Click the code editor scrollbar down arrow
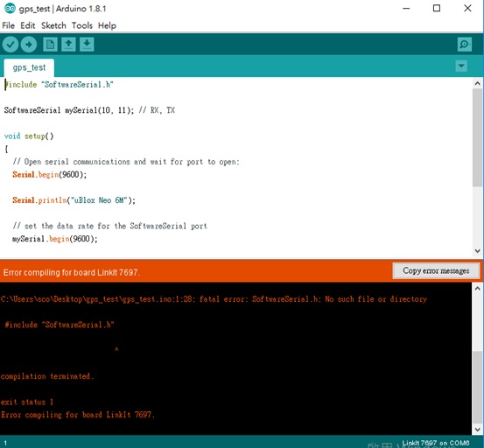The image size is (484, 448). tap(478, 251)
